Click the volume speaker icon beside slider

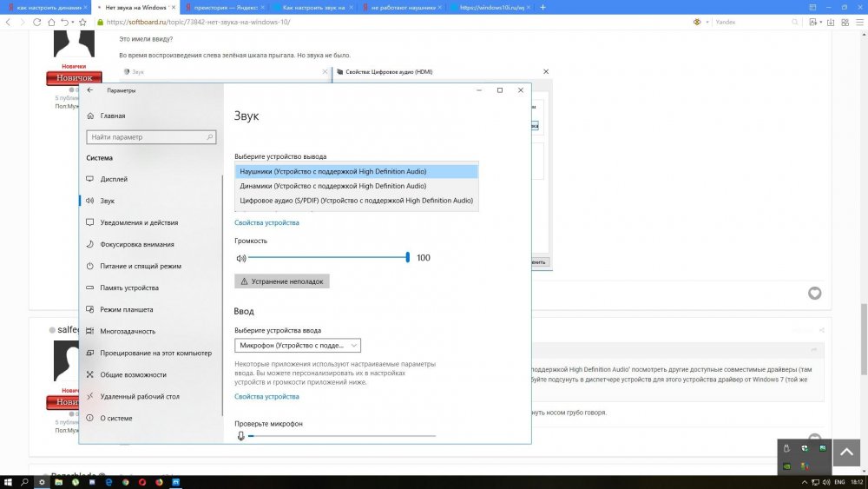(241, 258)
